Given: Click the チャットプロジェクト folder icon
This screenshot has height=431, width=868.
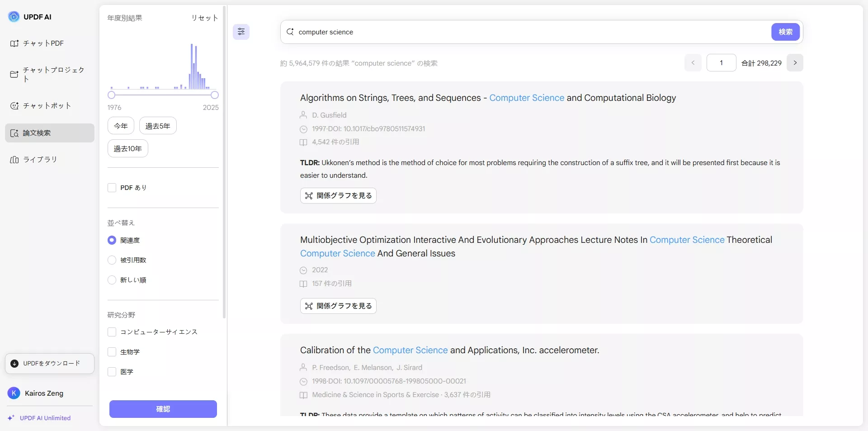Looking at the screenshot, I should [14, 74].
